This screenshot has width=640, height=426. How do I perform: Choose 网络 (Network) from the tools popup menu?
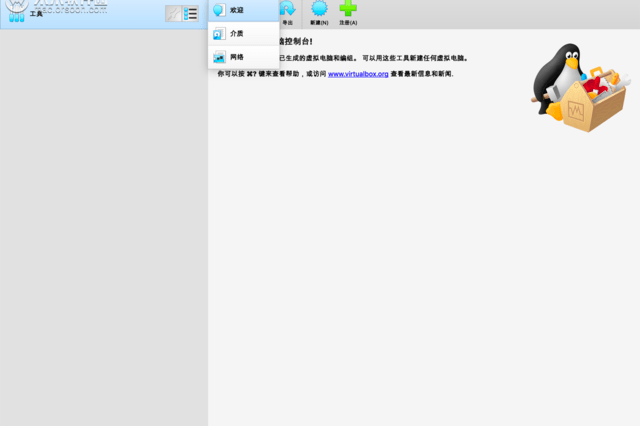pos(244,57)
